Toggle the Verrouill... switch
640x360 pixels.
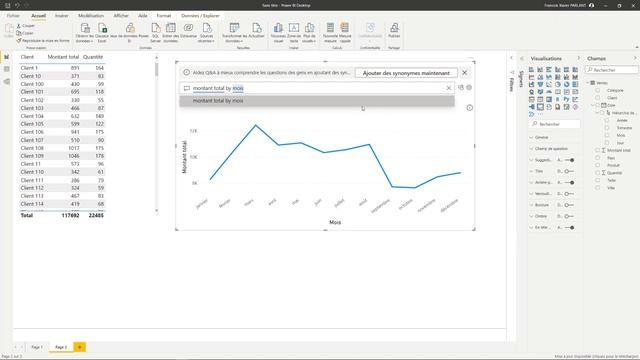coord(569,194)
